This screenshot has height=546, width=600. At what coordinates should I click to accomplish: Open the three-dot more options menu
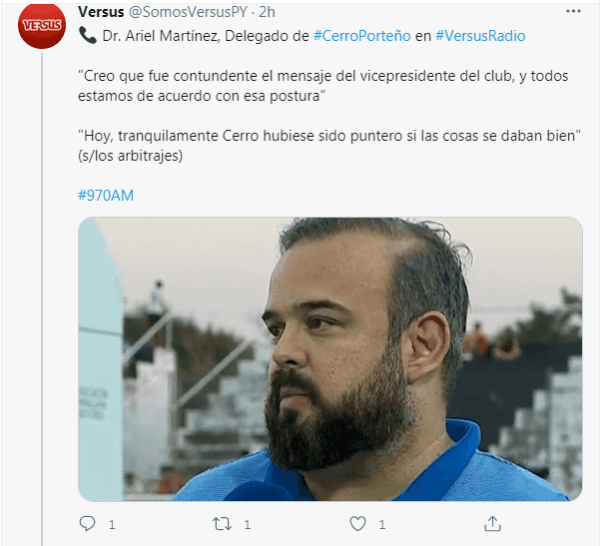click(573, 11)
